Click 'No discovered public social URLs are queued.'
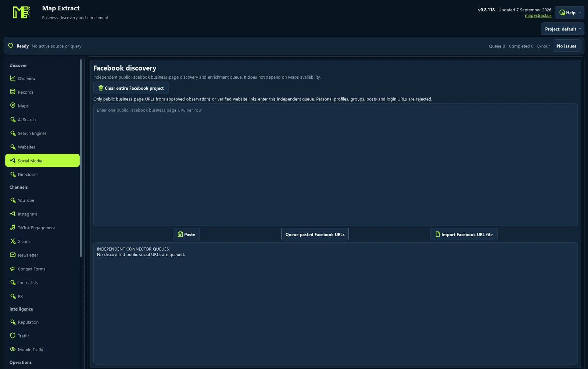The height and width of the screenshot is (369, 588). (141, 254)
